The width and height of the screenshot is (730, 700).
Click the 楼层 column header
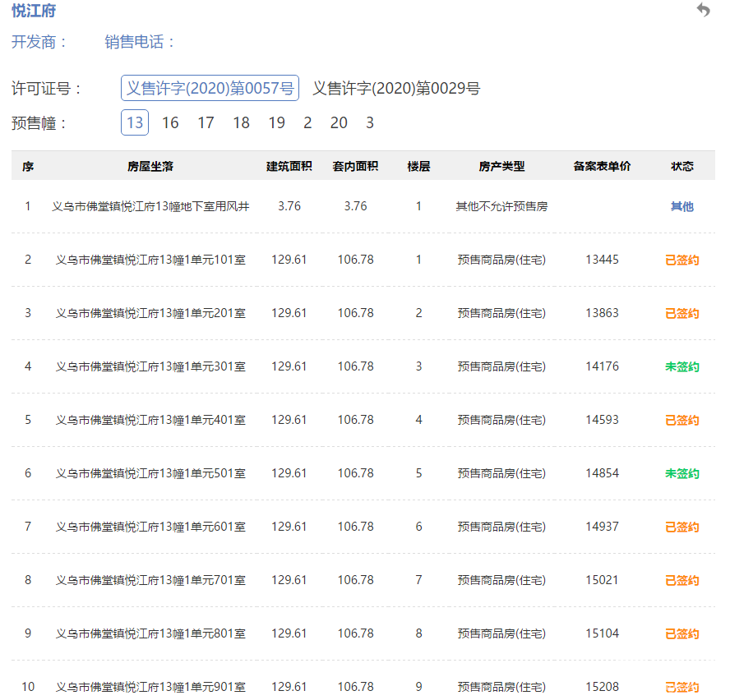point(418,166)
